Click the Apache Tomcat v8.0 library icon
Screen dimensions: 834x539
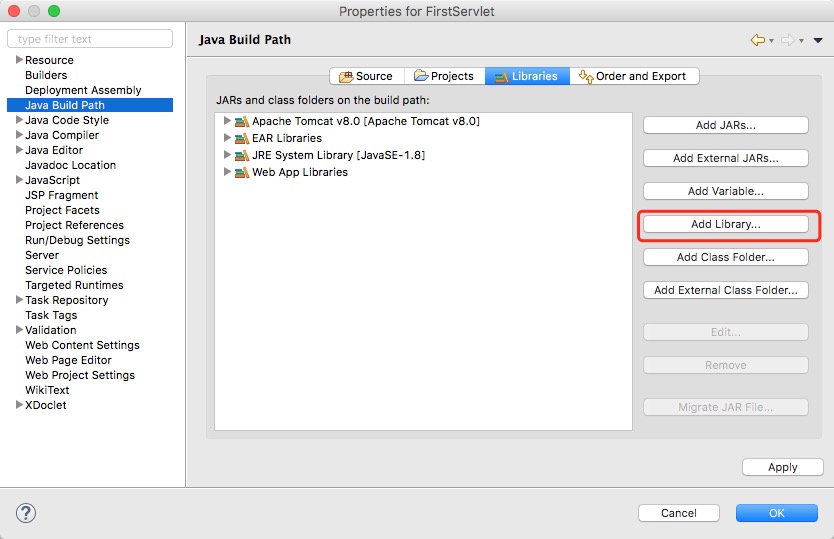pyautogui.click(x=242, y=121)
